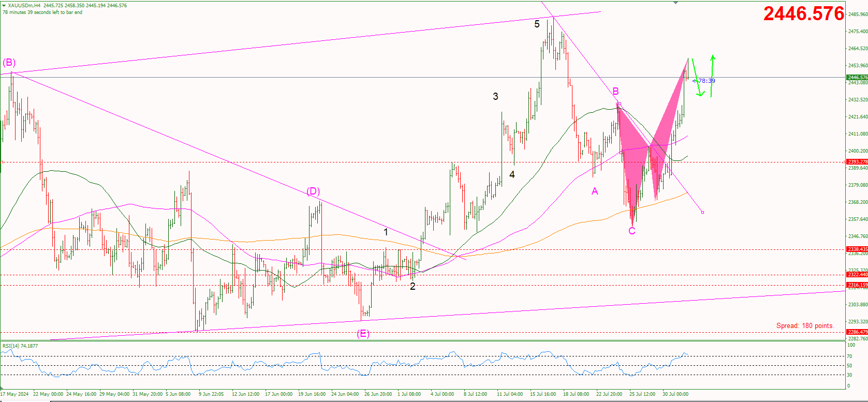Select the magenta correction label C
The height and width of the screenshot is (402, 868).
632,231
